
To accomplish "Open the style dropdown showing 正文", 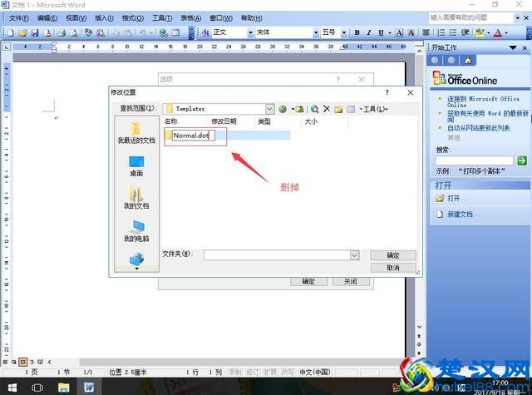I will click(x=250, y=32).
